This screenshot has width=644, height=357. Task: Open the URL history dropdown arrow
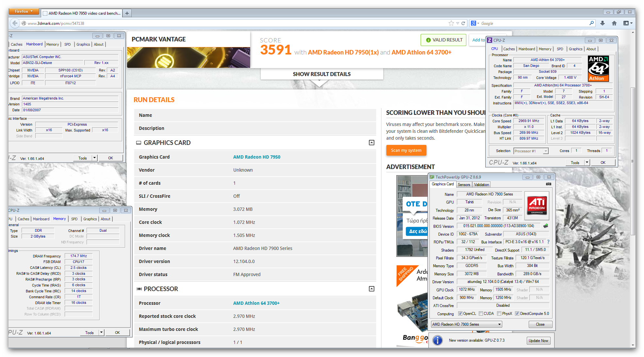pos(458,23)
